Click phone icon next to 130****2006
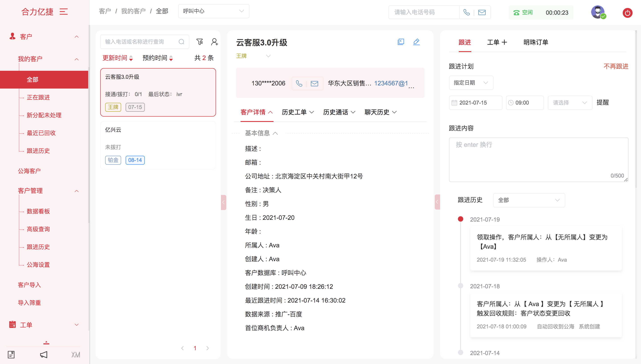Screen dimensions: 641x364 coord(299,83)
